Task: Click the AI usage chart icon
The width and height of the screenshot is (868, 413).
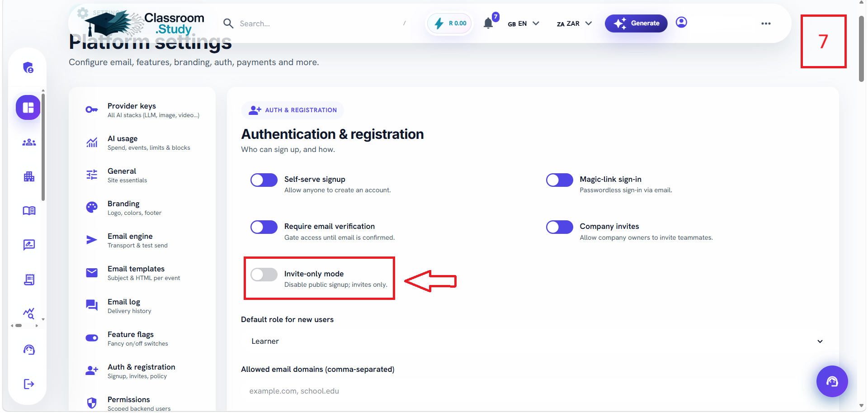Action: pos(92,142)
